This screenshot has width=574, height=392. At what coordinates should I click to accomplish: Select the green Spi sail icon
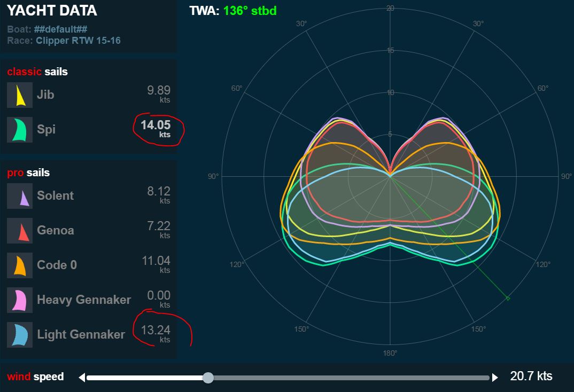click(x=20, y=130)
